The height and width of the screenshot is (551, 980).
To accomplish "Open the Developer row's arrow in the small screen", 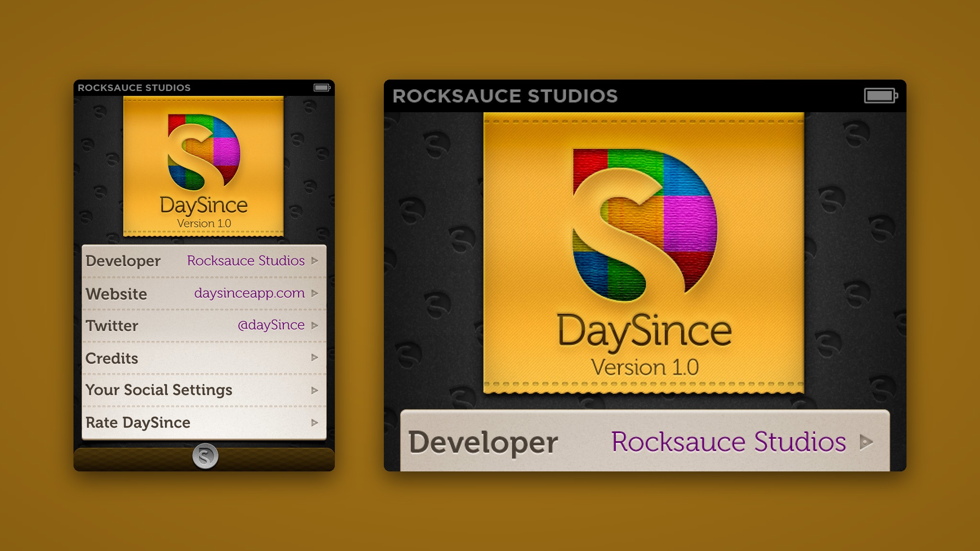I will click(314, 260).
